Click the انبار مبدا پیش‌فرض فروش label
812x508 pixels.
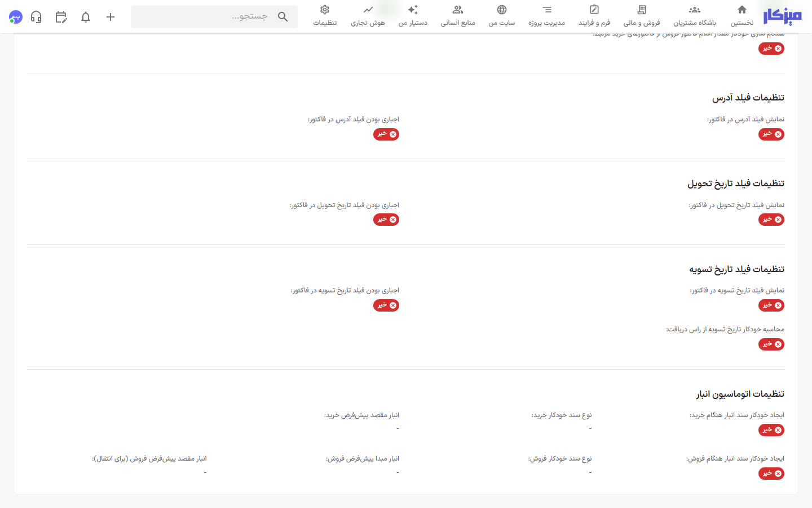tap(363, 459)
